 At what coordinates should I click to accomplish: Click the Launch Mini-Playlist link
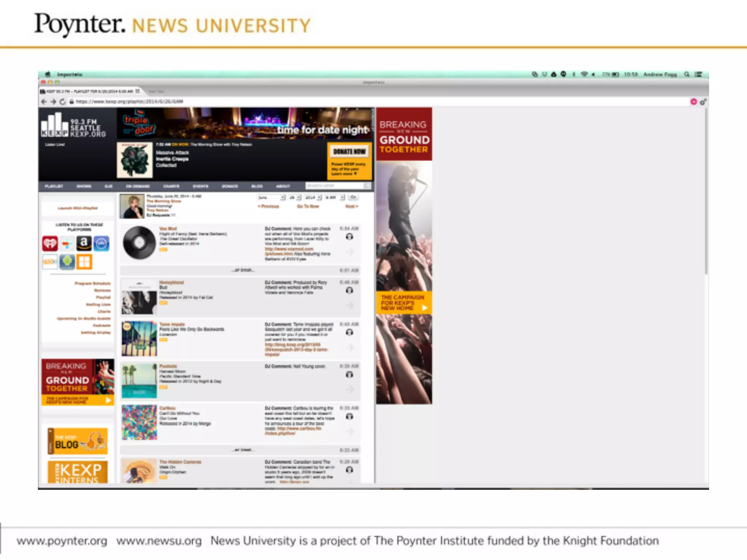tap(78, 208)
